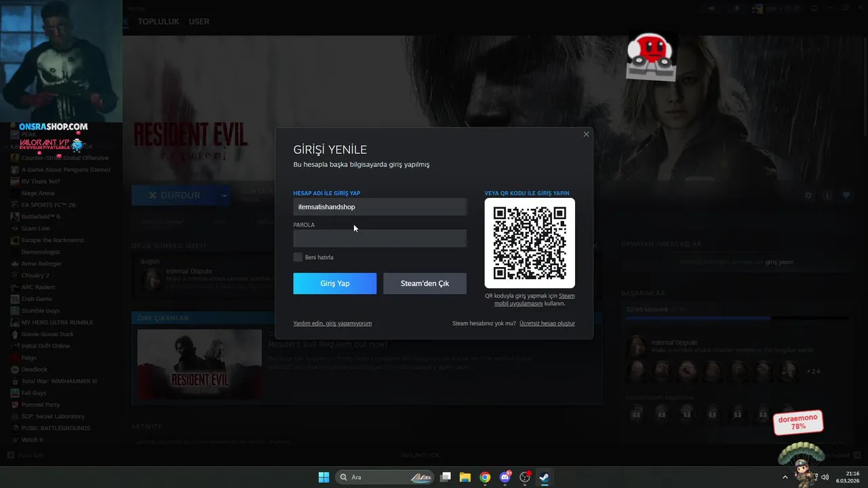Select the Initial Drift Online icon

(x=15, y=346)
